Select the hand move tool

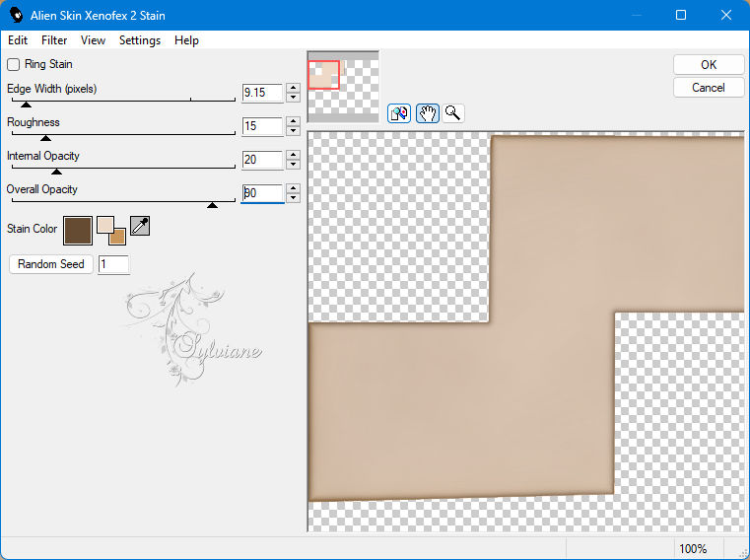click(427, 113)
